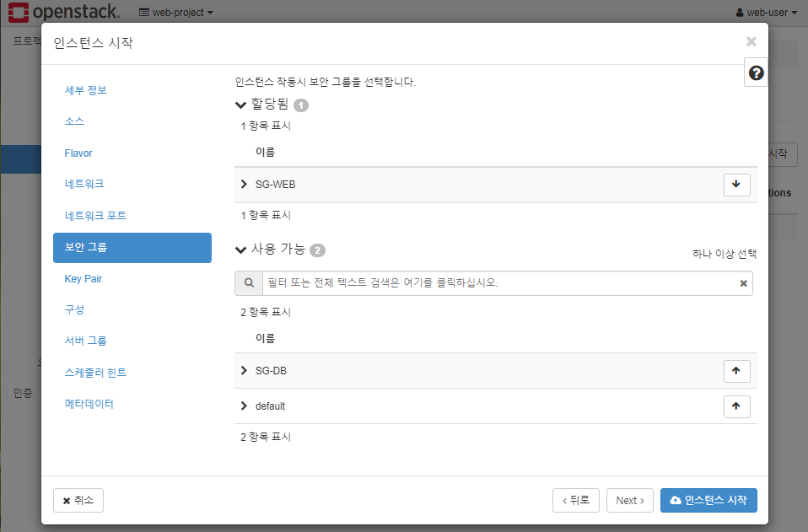Viewport: 808px width, 532px height.
Task: Click the default group name text
Action: 270,406
